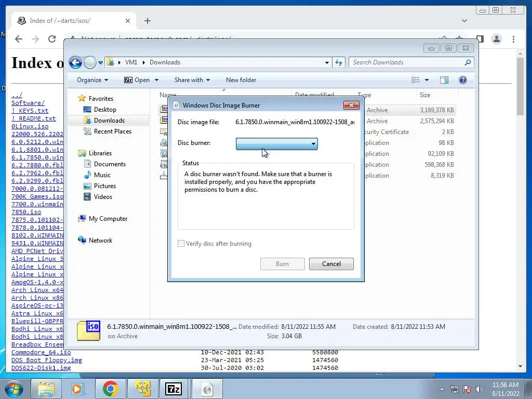The width and height of the screenshot is (532, 399).
Task: Click Explorer's Forward arrow button
Action: [90, 62]
